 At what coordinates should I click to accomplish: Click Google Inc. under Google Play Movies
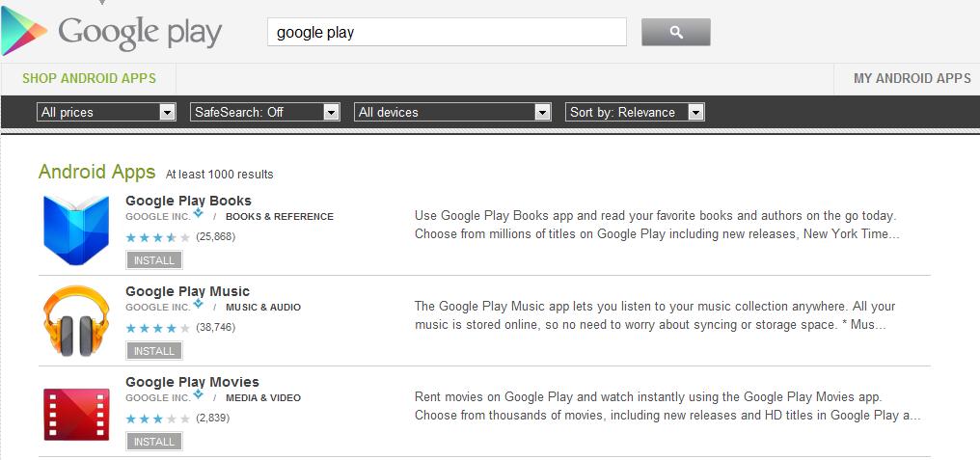click(158, 398)
